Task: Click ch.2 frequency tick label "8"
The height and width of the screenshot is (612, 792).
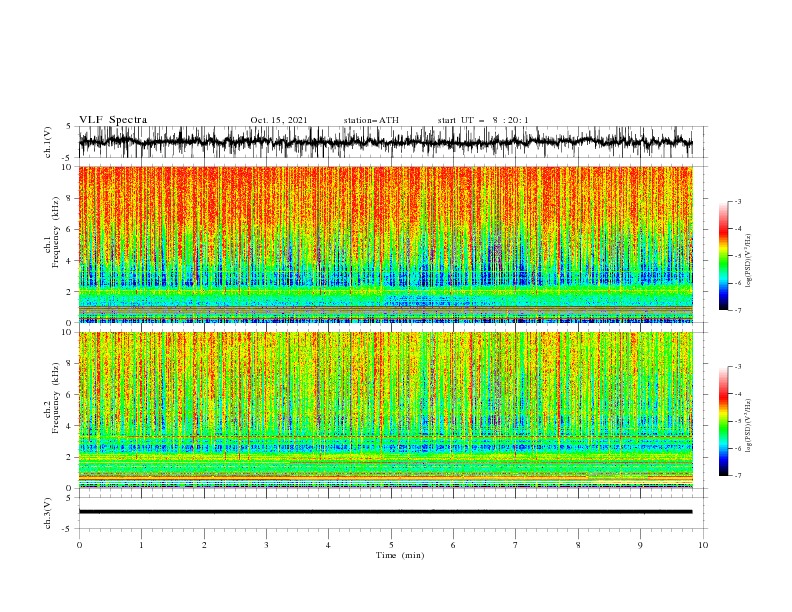Action: click(x=70, y=363)
